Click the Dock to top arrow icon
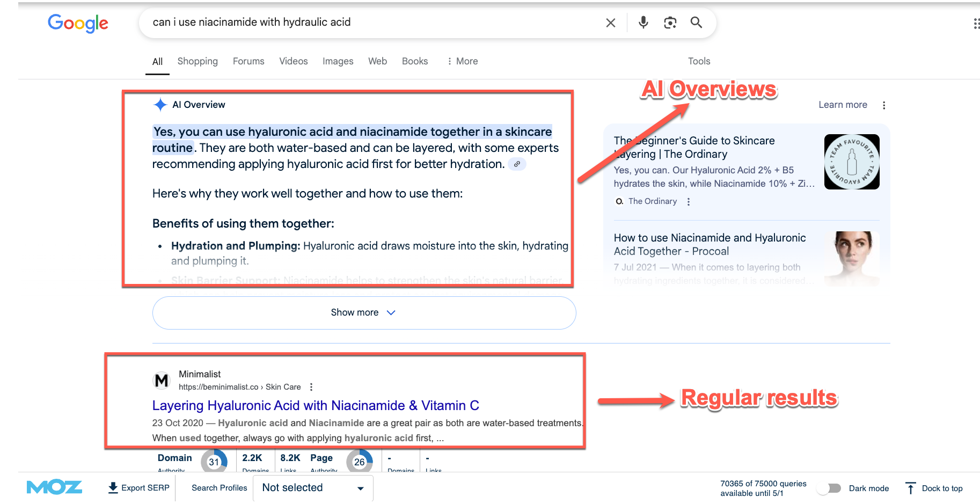Screen dimensions: 980x504 pos(910,488)
